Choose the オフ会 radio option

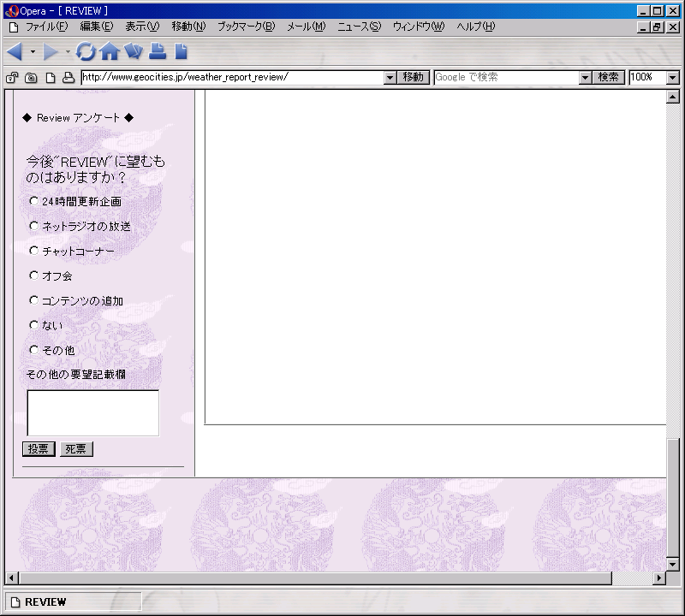[33, 275]
